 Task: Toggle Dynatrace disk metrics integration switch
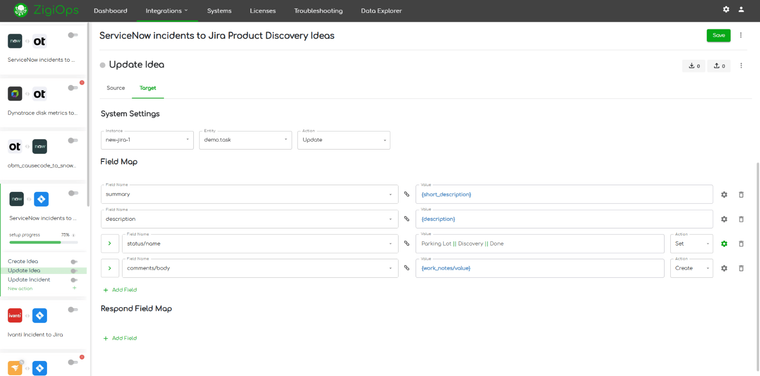(x=73, y=87)
